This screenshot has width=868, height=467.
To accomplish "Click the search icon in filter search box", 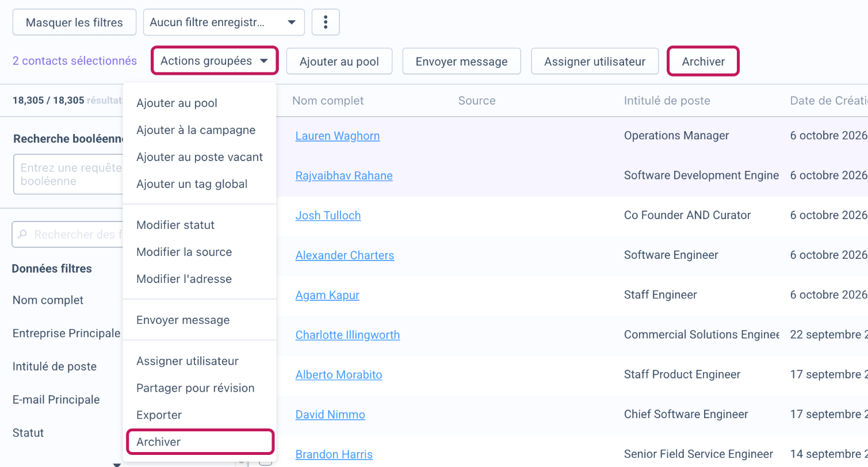I will pos(22,235).
